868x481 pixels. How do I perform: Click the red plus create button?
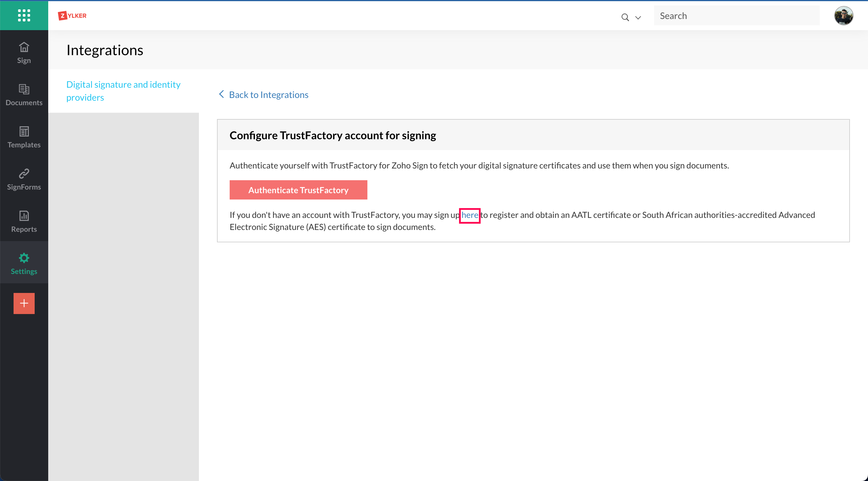[24, 303]
